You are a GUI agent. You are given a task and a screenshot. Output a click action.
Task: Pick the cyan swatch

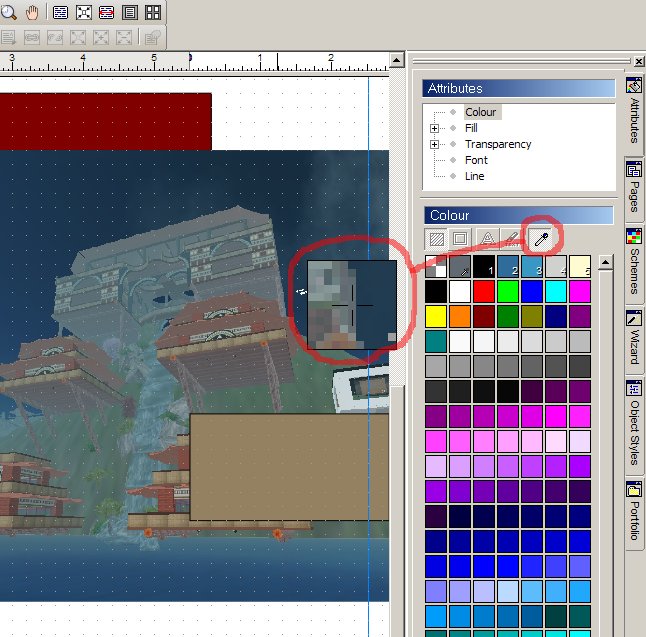click(556, 291)
